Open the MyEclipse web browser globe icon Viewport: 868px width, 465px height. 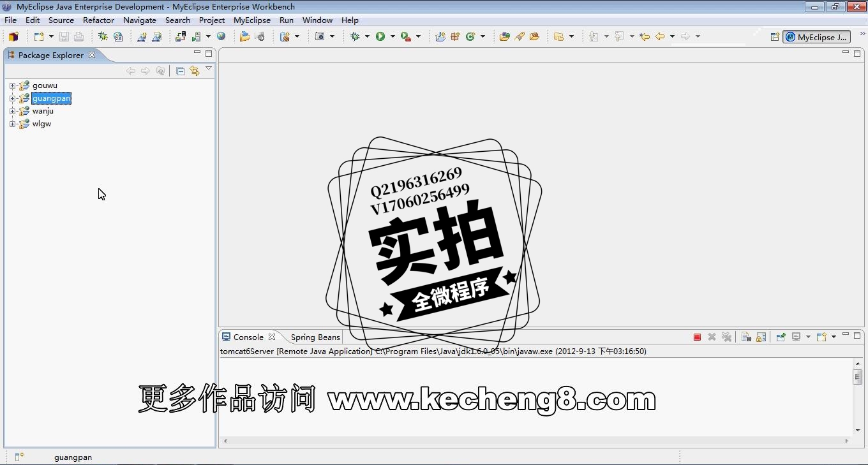(x=221, y=36)
